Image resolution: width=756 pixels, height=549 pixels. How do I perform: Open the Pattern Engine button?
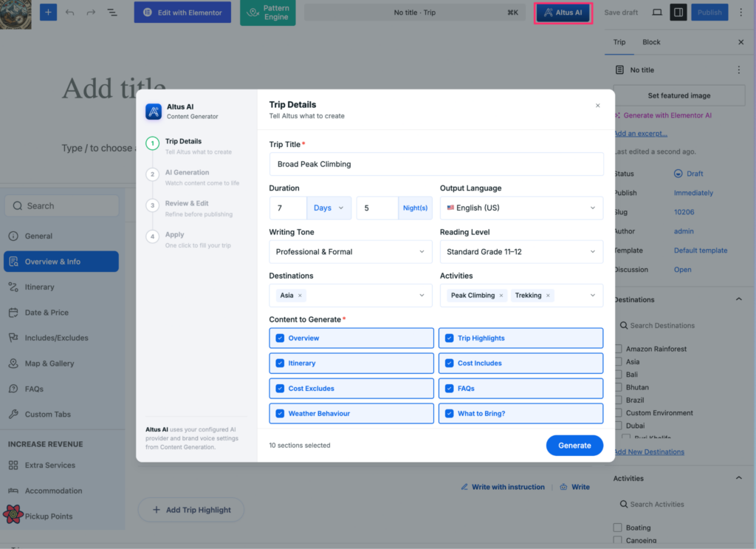(x=267, y=13)
